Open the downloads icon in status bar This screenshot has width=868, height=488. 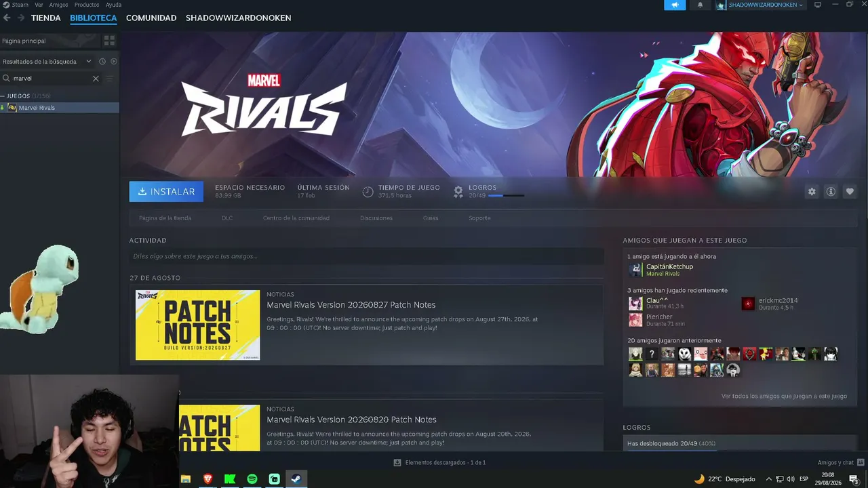pos(397,462)
